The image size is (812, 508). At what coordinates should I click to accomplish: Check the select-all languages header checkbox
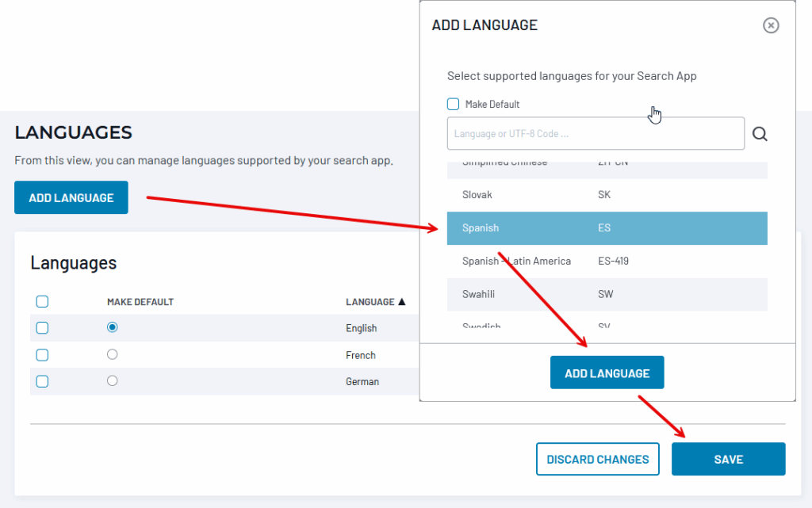pos(43,301)
